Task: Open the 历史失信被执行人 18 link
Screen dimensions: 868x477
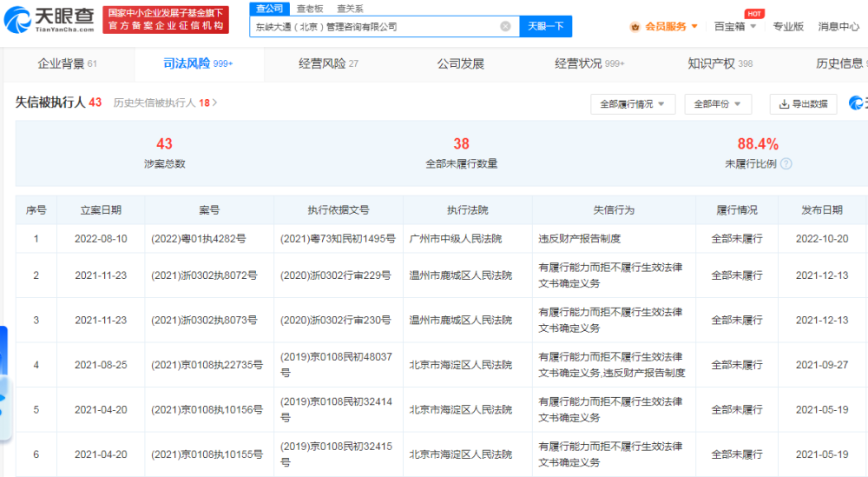Action: (x=165, y=103)
